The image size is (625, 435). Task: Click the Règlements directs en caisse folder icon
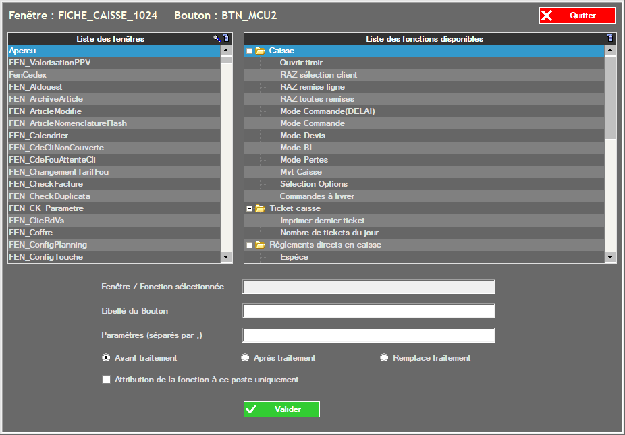click(260, 245)
